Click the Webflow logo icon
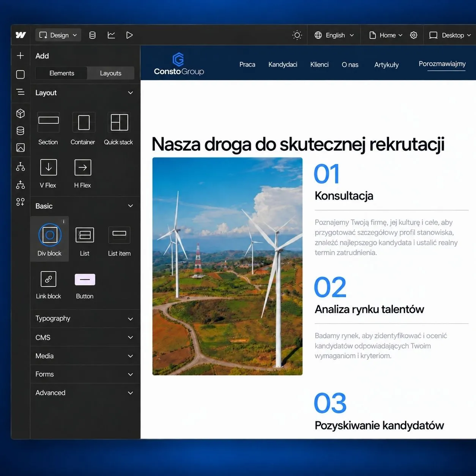This screenshot has height=476, width=476. pyautogui.click(x=20, y=35)
